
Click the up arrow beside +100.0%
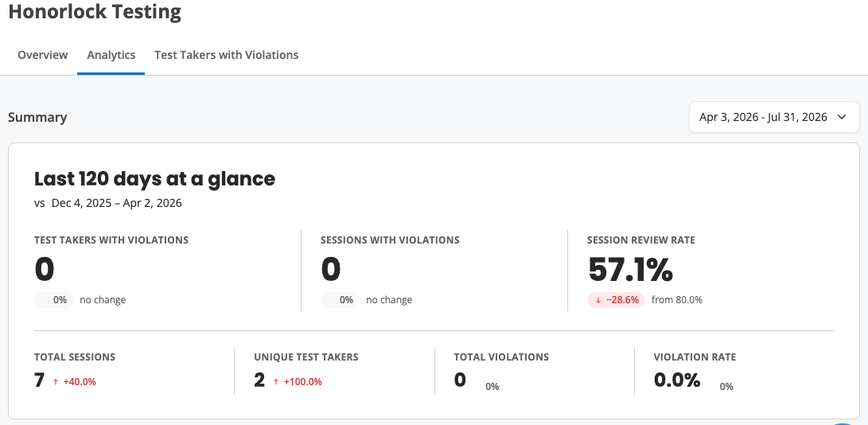pos(276,382)
